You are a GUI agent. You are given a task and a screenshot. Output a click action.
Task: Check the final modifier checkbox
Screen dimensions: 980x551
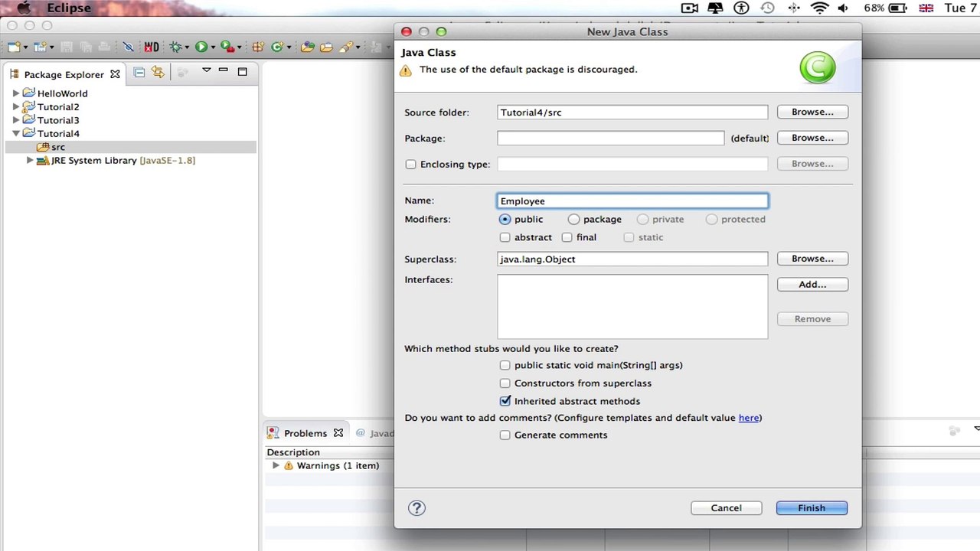567,238
